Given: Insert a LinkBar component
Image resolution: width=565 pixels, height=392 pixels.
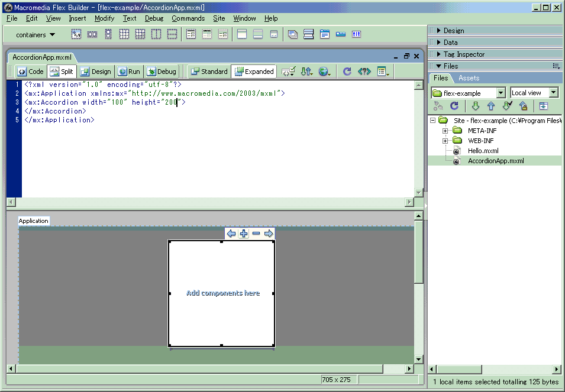Looking at the screenshot, I should click(341, 34).
